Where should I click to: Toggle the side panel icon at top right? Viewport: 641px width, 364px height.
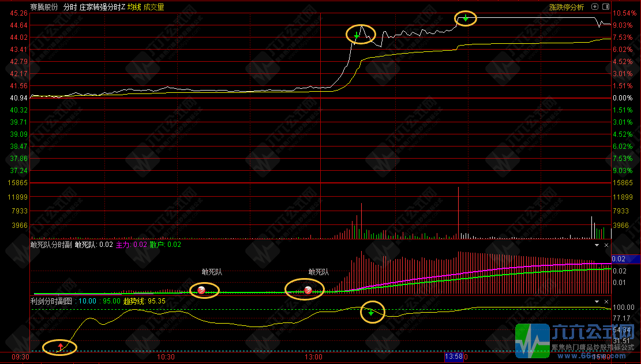(605, 7)
